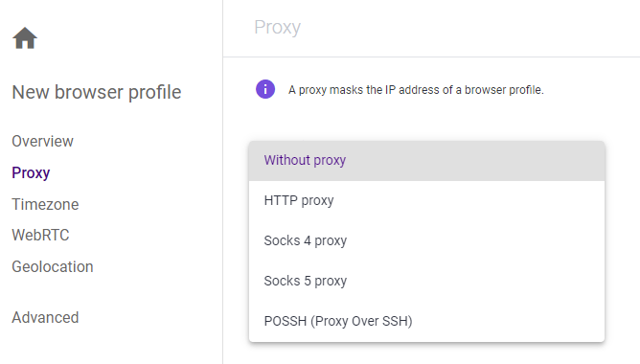Go to Geolocation settings

coord(53,266)
